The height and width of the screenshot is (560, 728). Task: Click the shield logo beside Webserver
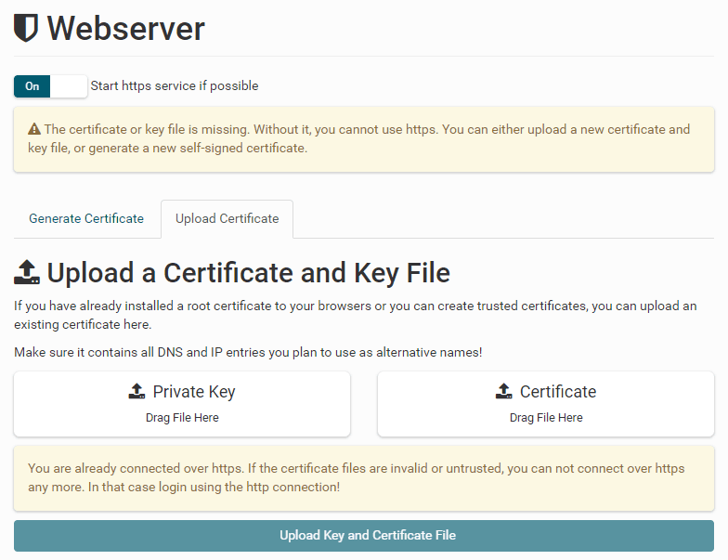tap(26, 28)
